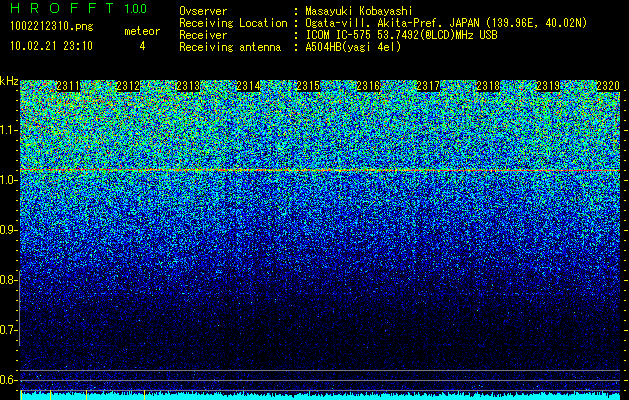
Task: Click the 2317 time marker
Action: click(428, 86)
